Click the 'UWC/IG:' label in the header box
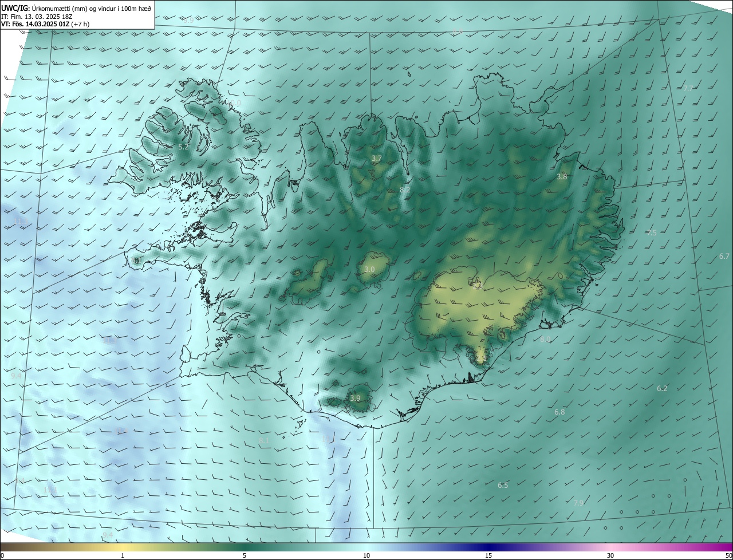 point(15,8)
